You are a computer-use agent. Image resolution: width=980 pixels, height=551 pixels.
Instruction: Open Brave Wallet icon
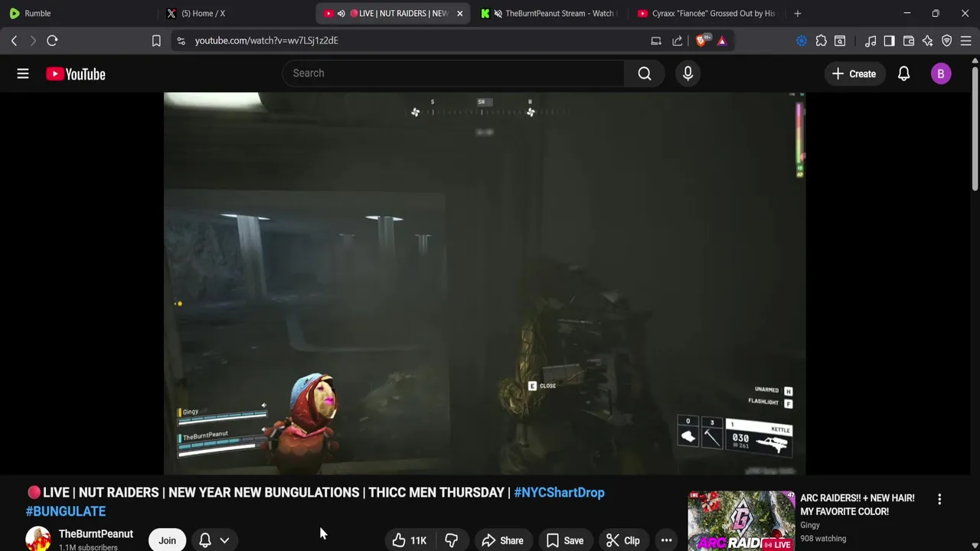(909, 41)
